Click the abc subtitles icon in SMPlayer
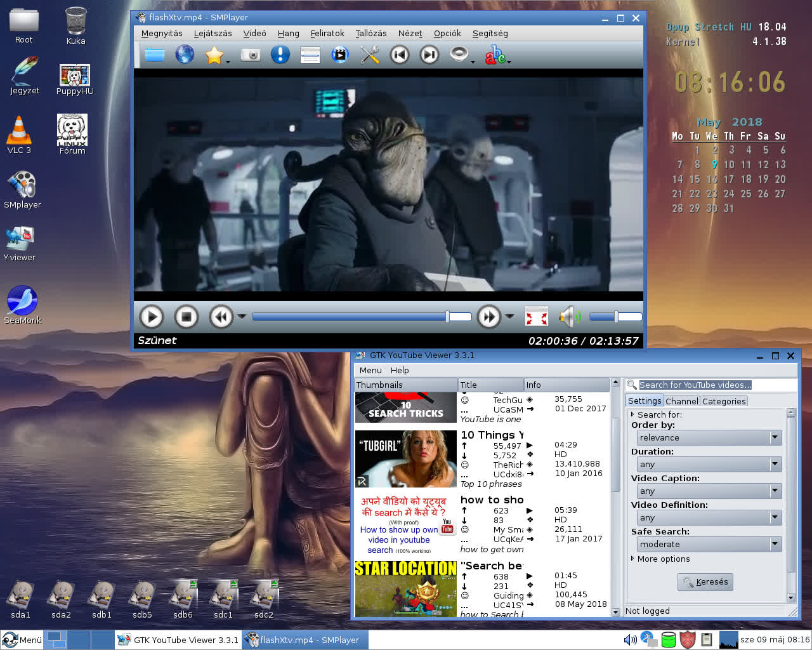Image resolution: width=812 pixels, height=650 pixels. click(495, 55)
